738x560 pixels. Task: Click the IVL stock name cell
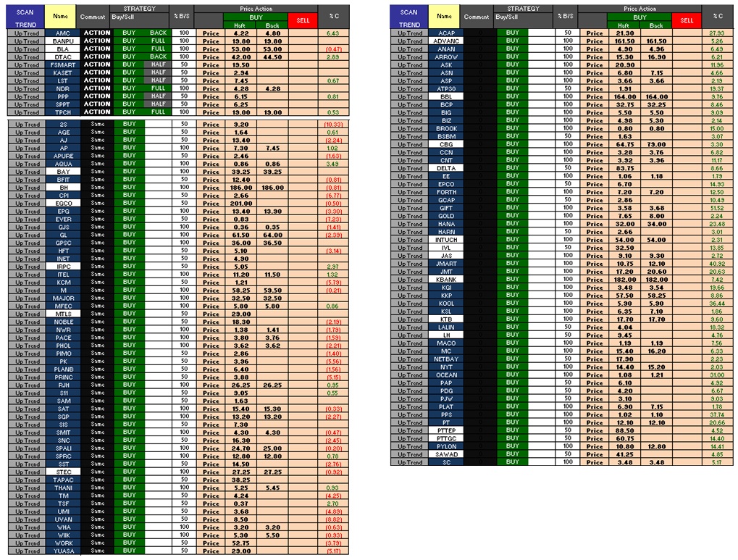pyautogui.click(x=446, y=248)
